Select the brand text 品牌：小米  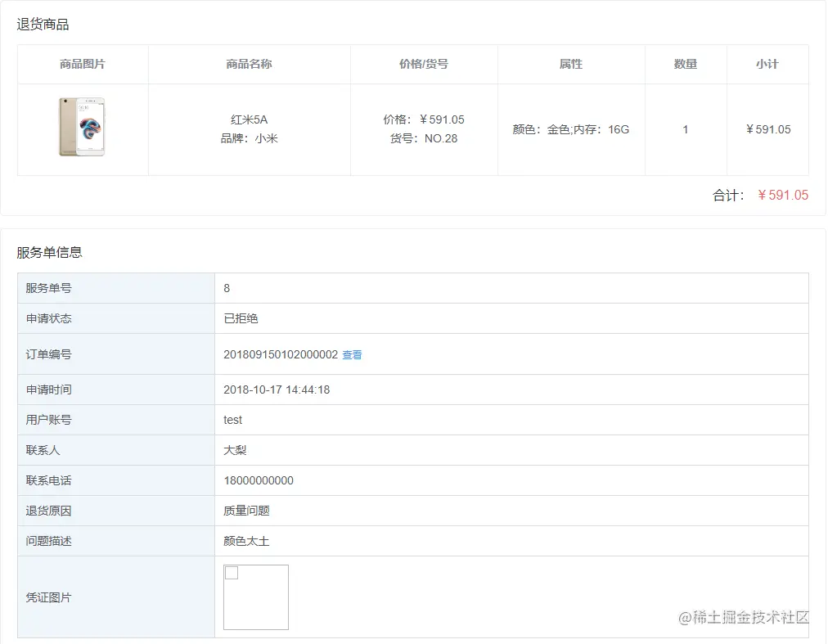[x=250, y=138]
